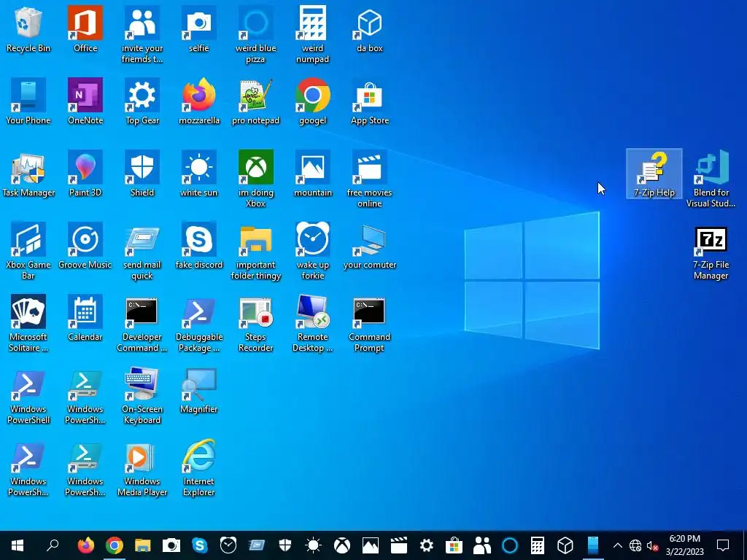The width and height of the screenshot is (747, 560).
Task: Select the On-Screen Keyboard desktop icon
Action: (142, 396)
